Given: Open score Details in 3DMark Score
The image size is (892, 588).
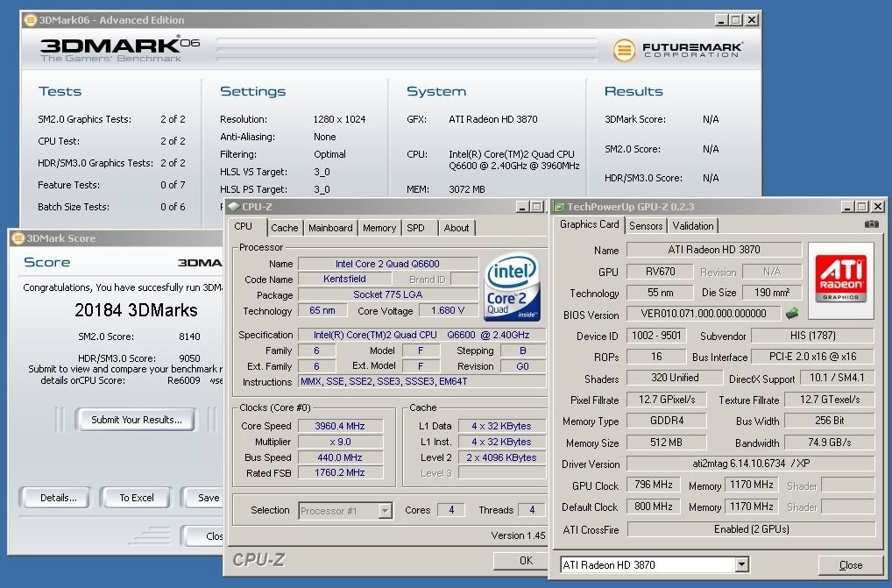Looking at the screenshot, I should pyautogui.click(x=58, y=498).
